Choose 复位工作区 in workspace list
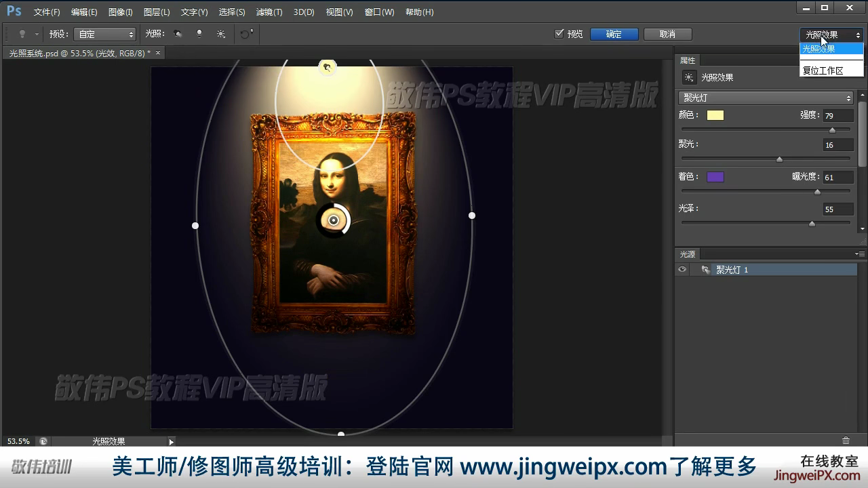 click(x=831, y=70)
